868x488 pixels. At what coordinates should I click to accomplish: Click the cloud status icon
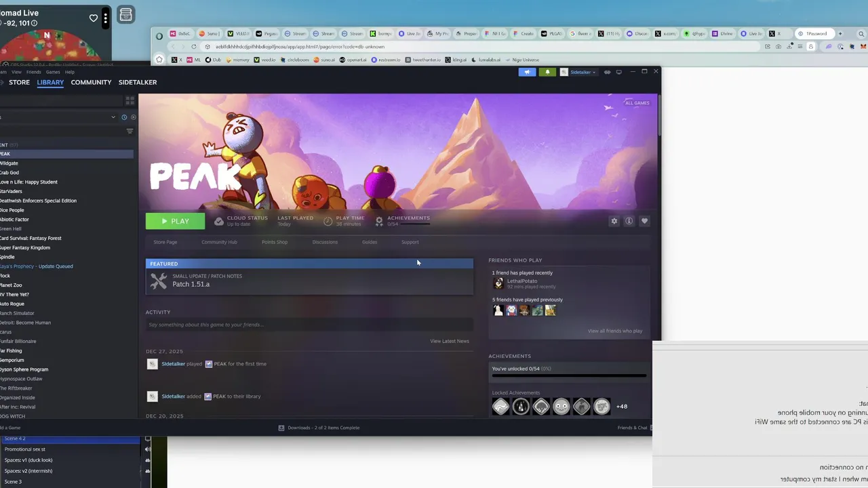coord(219,221)
